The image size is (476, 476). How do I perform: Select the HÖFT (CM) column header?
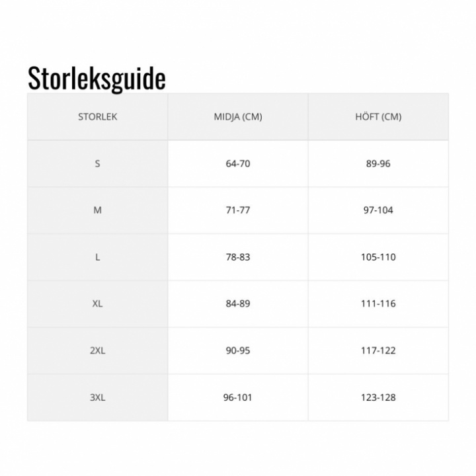point(378,117)
